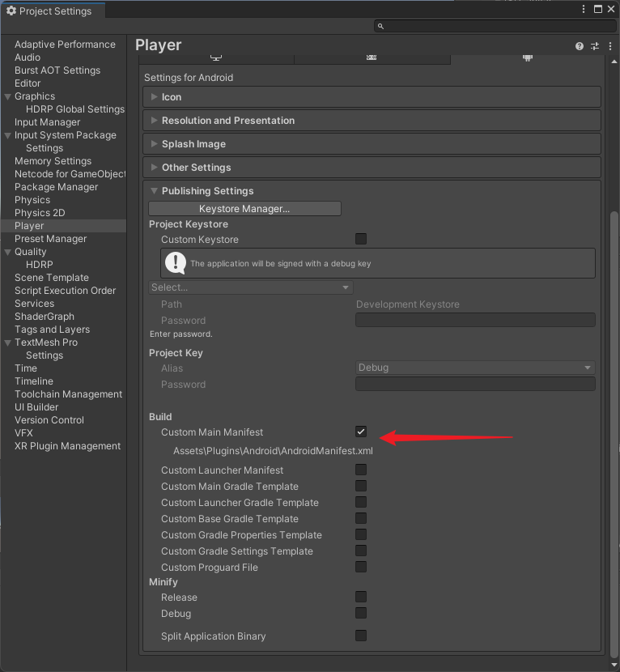
Task: Collapse the Quality tree node
Action: pos(8,252)
